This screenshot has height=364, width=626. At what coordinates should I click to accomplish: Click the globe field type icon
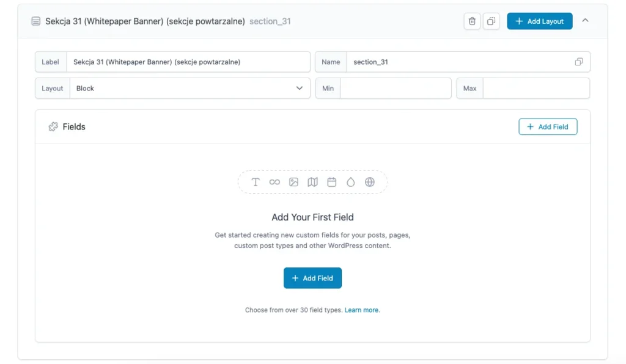(370, 182)
